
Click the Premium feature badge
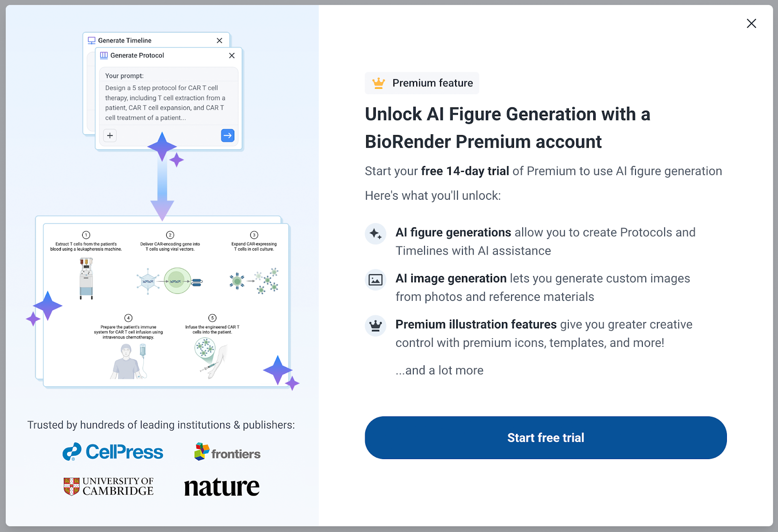coord(422,83)
